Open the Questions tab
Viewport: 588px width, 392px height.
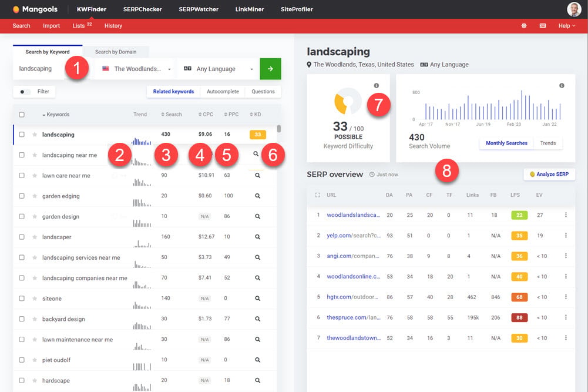(x=263, y=92)
